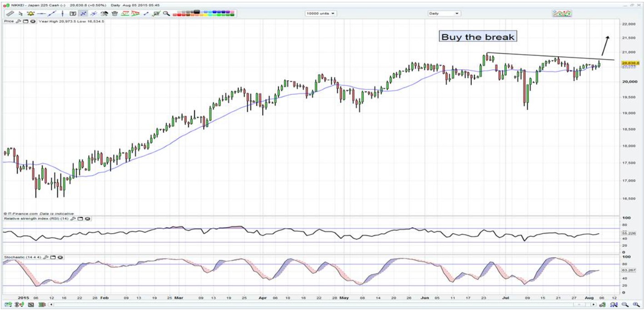The image size is (644, 310).
Task: Select the cursor pointer tool
Action: [20, 14]
